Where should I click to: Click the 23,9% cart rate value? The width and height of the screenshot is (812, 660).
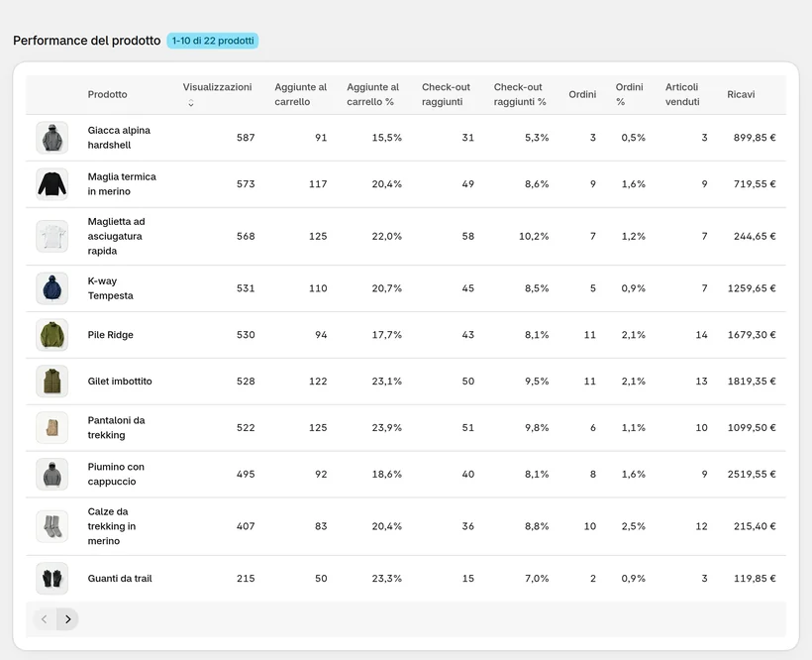click(x=387, y=428)
